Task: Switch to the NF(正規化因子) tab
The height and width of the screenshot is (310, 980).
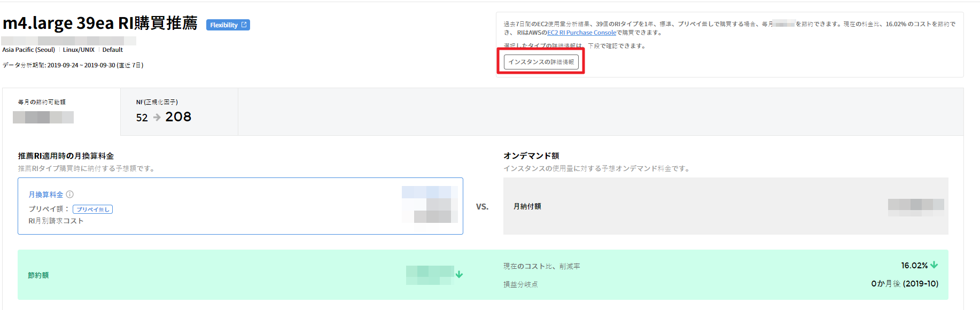Action: [x=178, y=111]
